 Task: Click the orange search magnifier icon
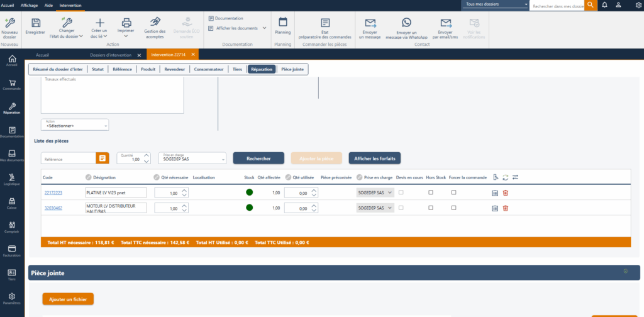coord(590,5)
